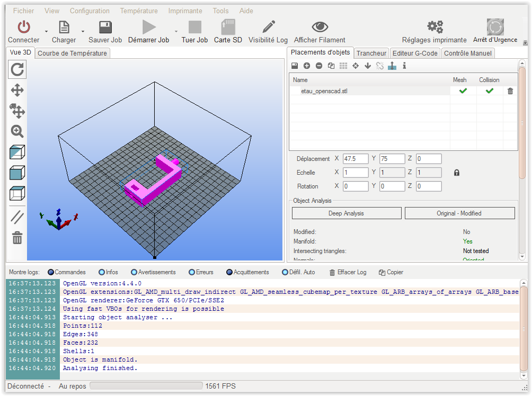Screen dimensions: 532x396
Task: Switch to the top cube view
Action: coord(17,194)
